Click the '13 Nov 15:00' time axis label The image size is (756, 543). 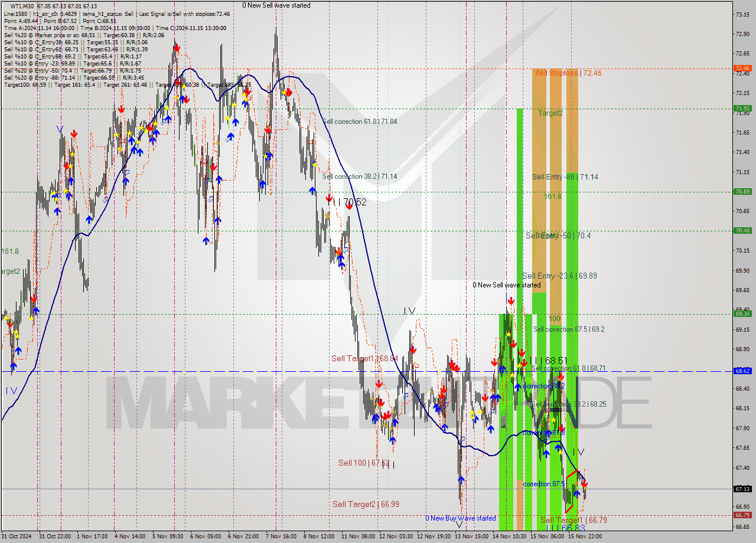point(471,537)
